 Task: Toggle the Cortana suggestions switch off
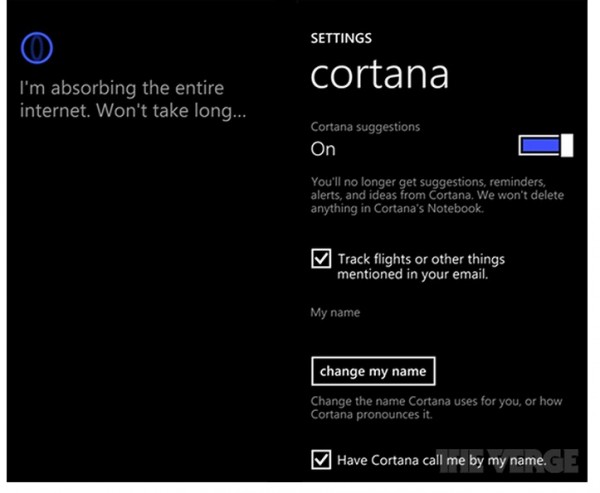545,146
